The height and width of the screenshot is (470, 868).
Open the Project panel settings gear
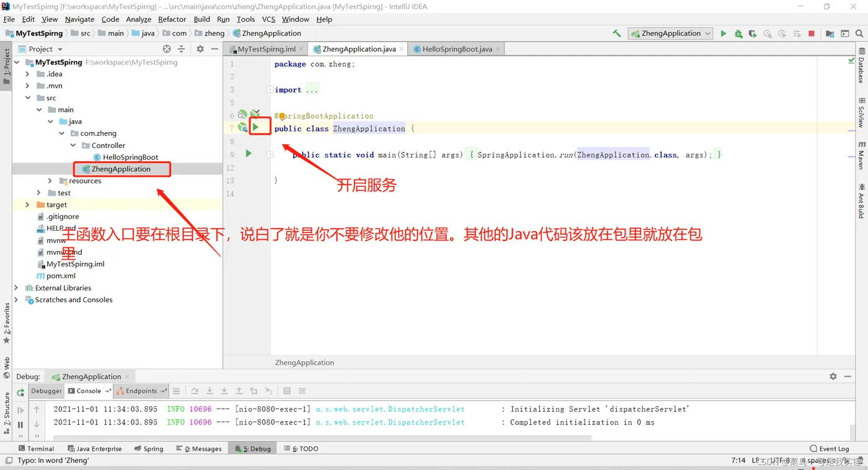click(x=200, y=49)
